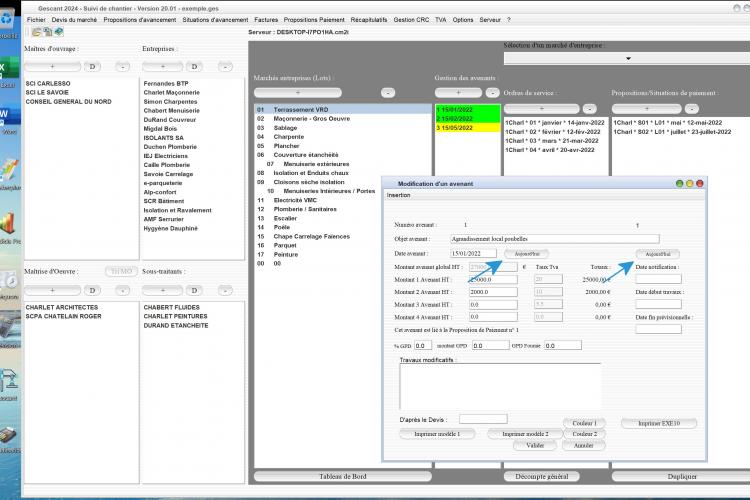This screenshot has width=750, height=500.
Task: Click the plus button under Gestion des avenants
Action: tap(458, 92)
